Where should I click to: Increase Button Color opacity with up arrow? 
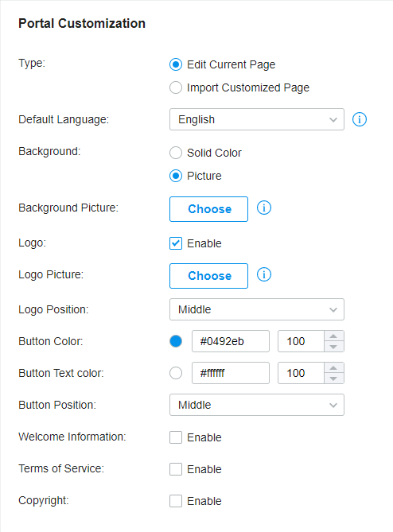tap(333, 336)
